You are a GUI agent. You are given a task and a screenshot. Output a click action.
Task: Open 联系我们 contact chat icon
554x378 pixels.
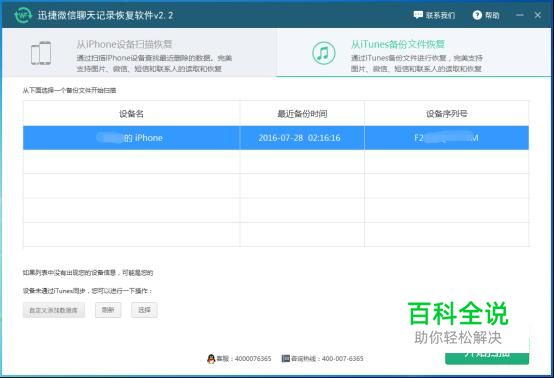(x=418, y=15)
